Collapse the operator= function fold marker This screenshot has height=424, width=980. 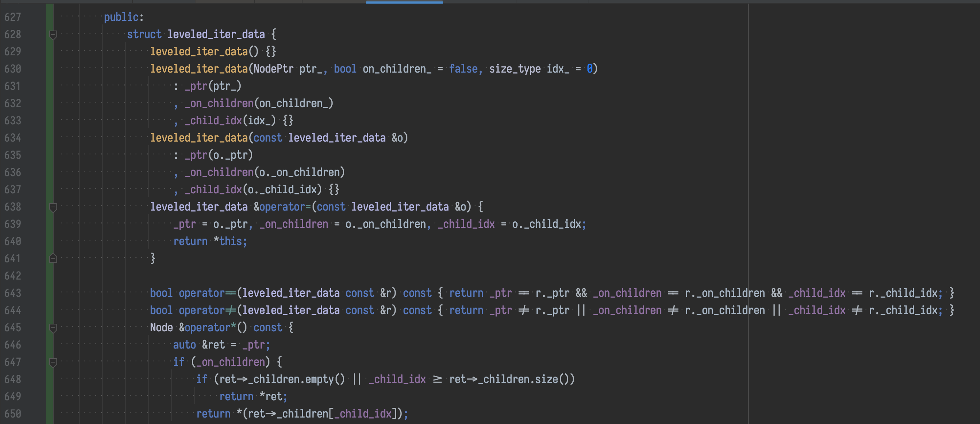[x=53, y=207]
